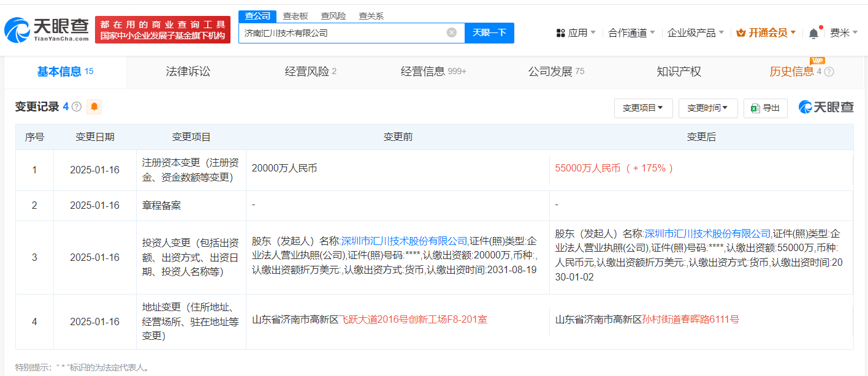This screenshot has height=376, width=868.
Task: Select the 查风险 search tab
Action: [333, 16]
